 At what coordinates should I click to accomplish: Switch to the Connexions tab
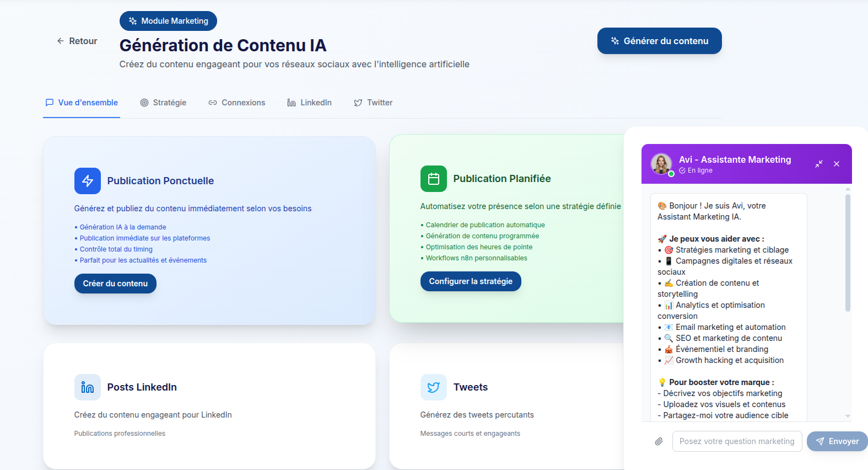pyautogui.click(x=237, y=103)
